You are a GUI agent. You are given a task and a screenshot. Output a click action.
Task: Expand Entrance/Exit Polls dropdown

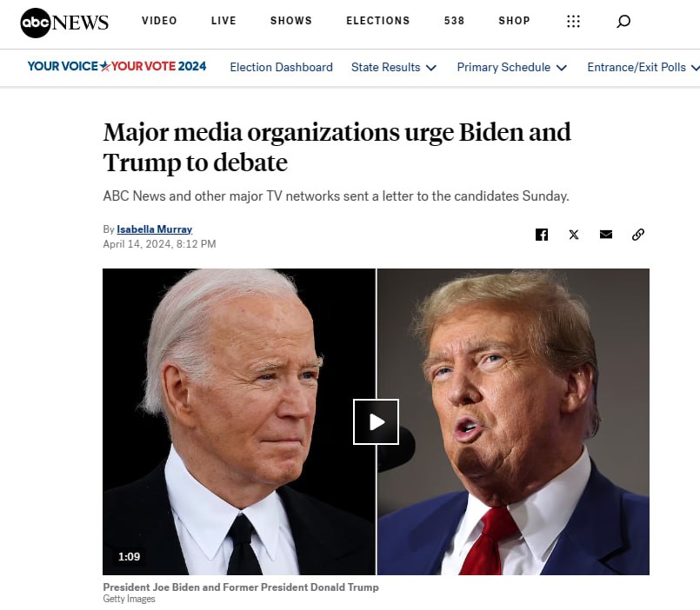(x=643, y=68)
